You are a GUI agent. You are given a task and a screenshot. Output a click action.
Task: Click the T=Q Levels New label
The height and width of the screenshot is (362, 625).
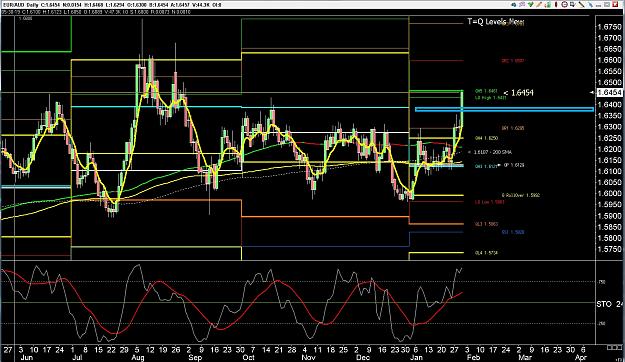[x=495, y=22]
